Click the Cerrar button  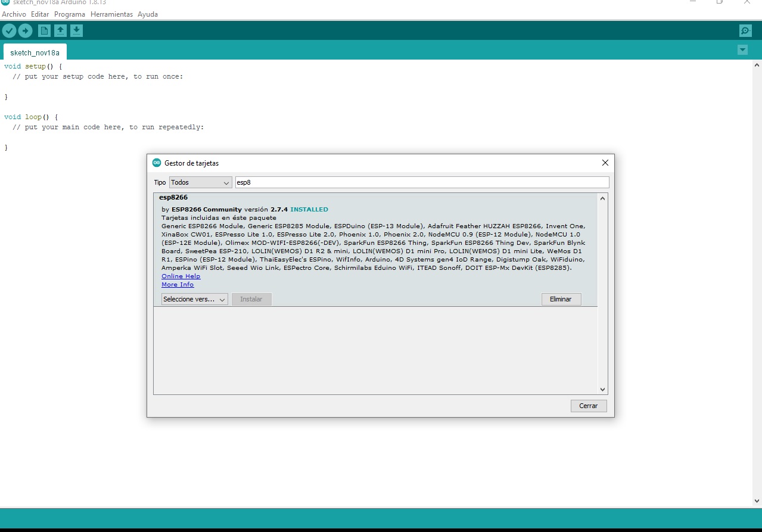tap(589, 406)
